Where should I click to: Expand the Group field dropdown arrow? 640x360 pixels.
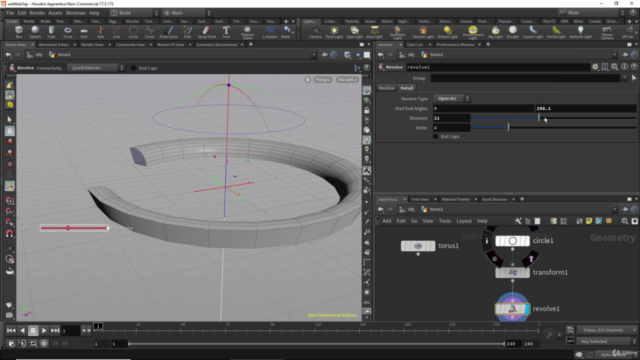pos(624,78)
